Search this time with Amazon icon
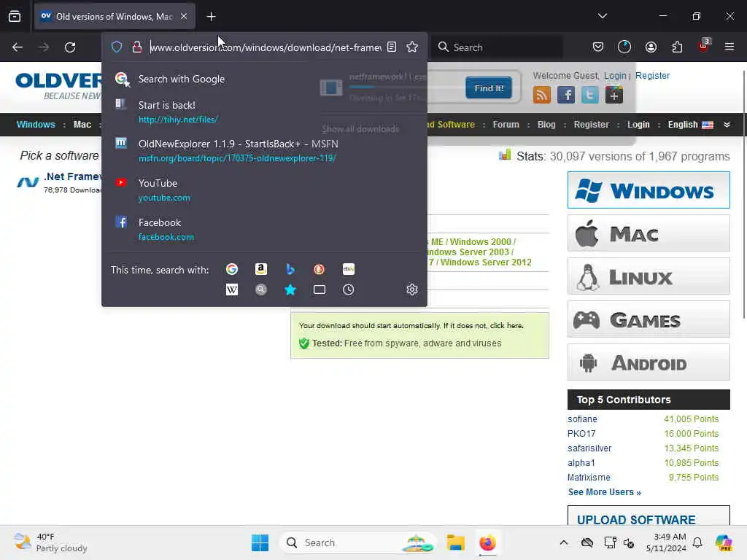This screenshot has width=747, height=560. [260, 269]
